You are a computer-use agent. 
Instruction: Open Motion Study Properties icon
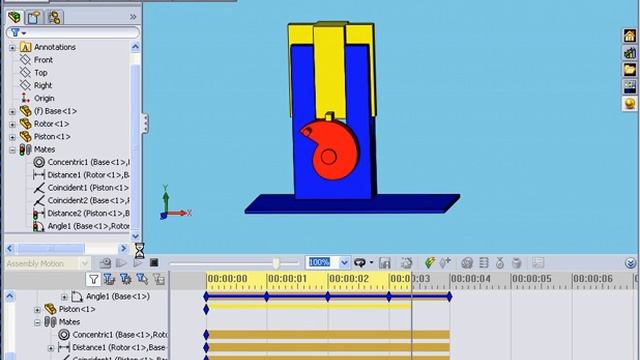pos(538,263)
